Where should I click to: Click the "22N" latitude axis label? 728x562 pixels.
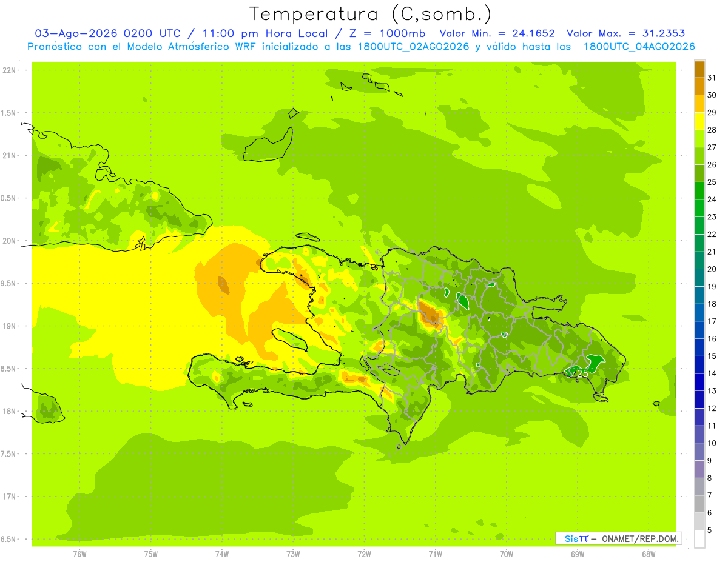10,70
